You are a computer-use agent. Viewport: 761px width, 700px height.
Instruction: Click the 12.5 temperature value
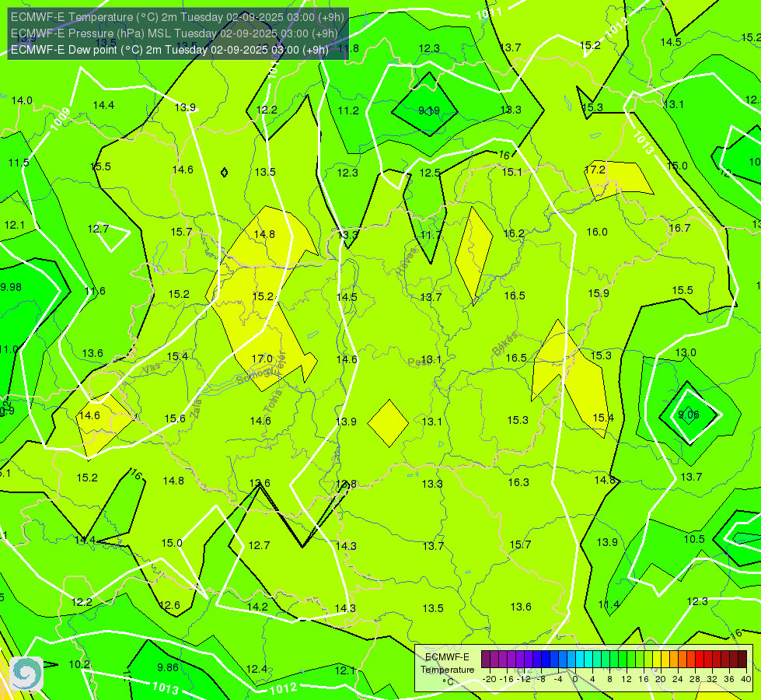point(430,173)
